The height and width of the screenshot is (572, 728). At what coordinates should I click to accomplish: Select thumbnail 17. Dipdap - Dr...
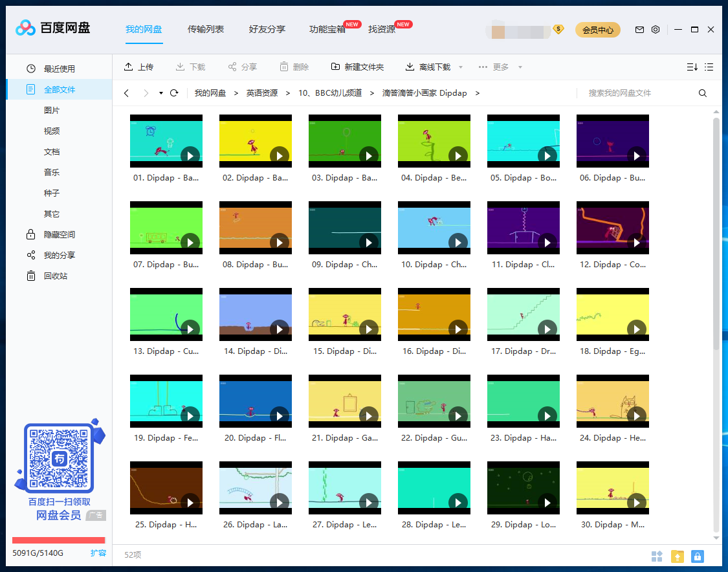(524, 314)
